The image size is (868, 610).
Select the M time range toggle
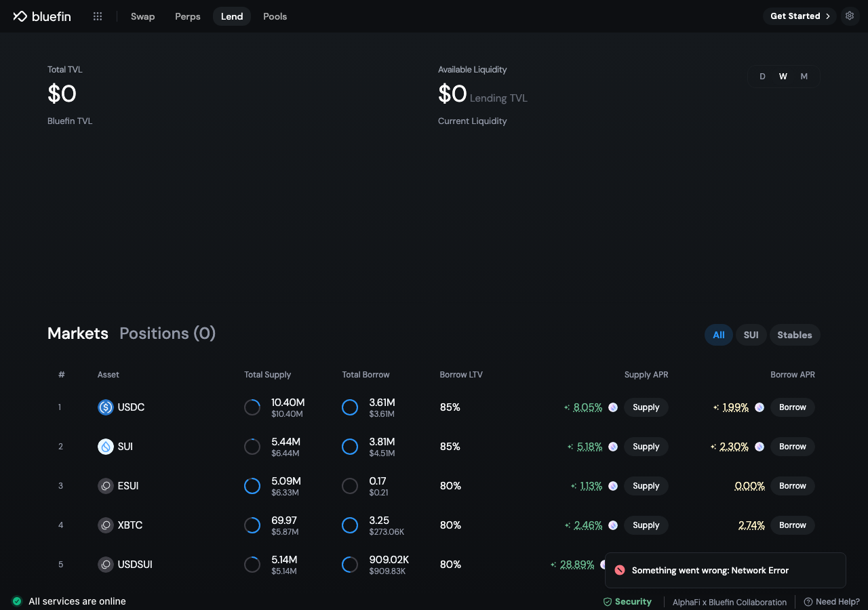pos(804,77)
